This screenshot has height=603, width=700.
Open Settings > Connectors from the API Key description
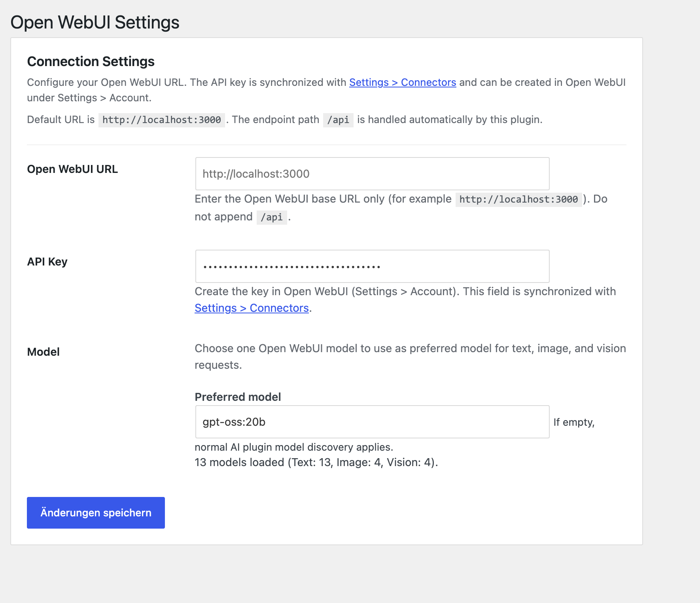251,308
